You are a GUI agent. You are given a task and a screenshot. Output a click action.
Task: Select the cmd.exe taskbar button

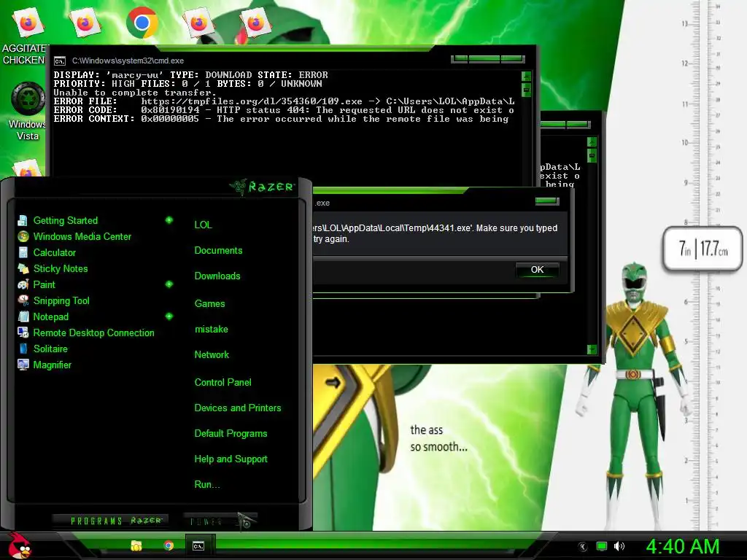click(198, 546)
